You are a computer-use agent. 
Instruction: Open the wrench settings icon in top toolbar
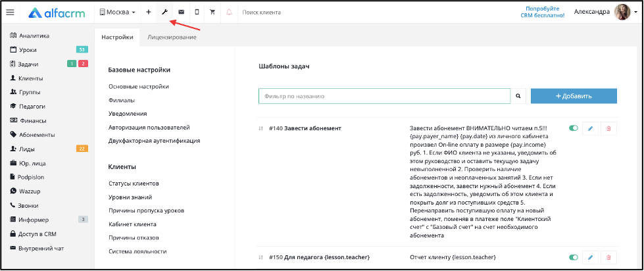[x=164, y=12]
